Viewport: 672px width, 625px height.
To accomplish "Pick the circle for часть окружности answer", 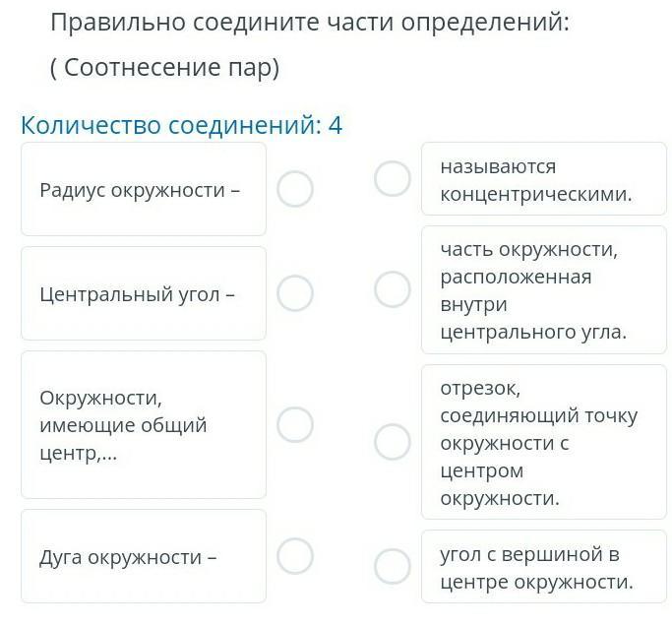I will 393,289.
